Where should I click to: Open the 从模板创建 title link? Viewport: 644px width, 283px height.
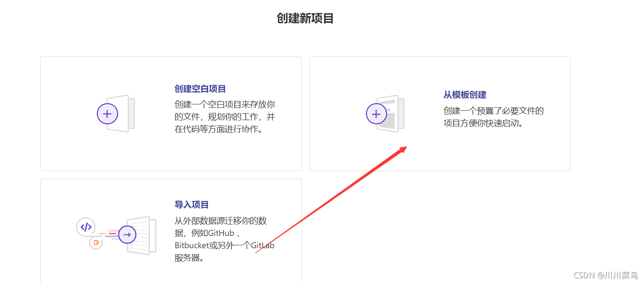(465, 95)
